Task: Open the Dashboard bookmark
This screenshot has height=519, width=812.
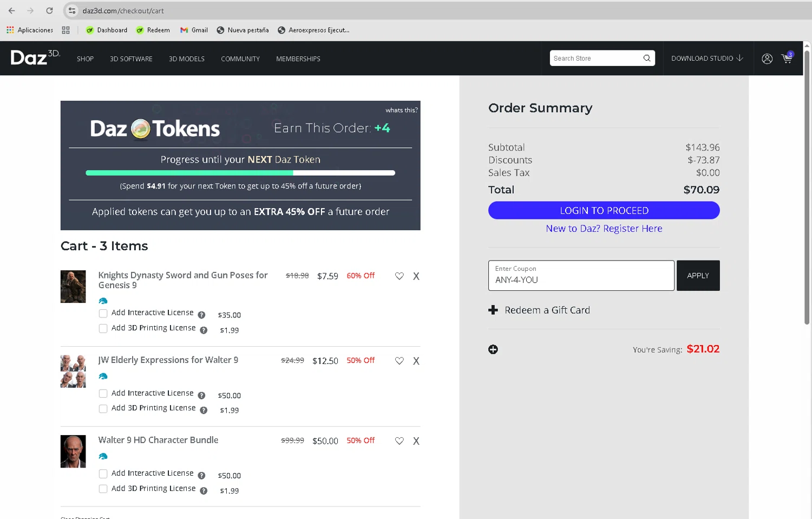Action: [107, 30]
